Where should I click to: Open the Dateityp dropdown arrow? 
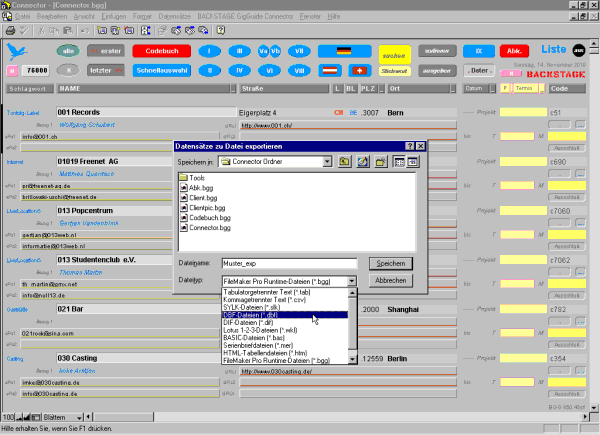coord(352,283)
